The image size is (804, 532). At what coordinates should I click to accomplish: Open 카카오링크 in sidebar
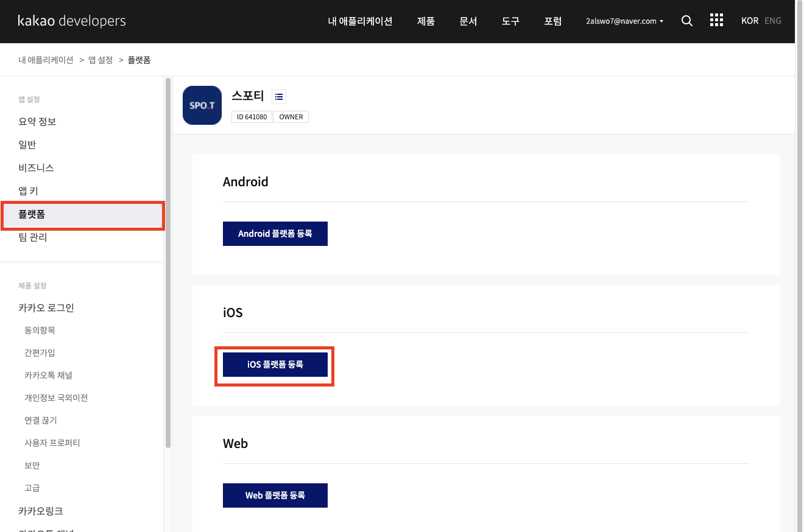point(41,511)
